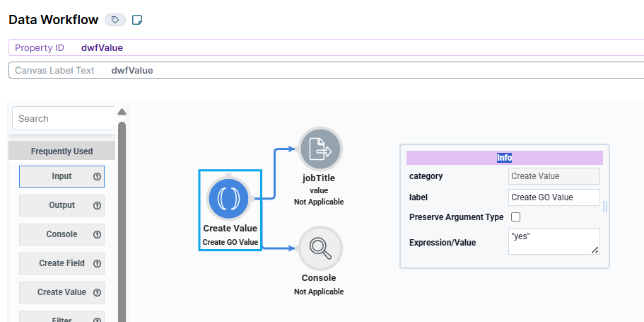Collapse the Frequently Used operator group

62,151
